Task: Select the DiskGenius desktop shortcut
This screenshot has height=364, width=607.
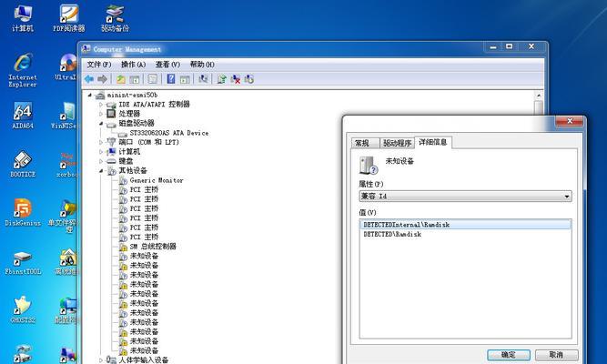Action: (x=23, y=212)
